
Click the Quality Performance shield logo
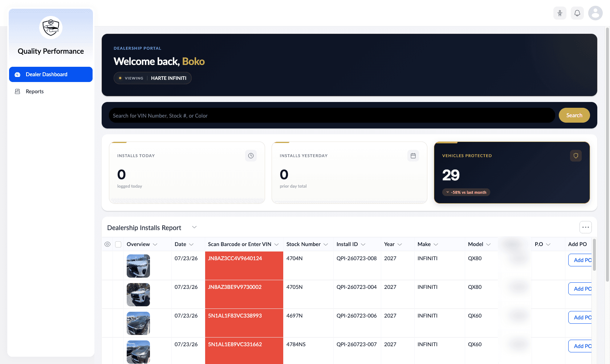51,28
